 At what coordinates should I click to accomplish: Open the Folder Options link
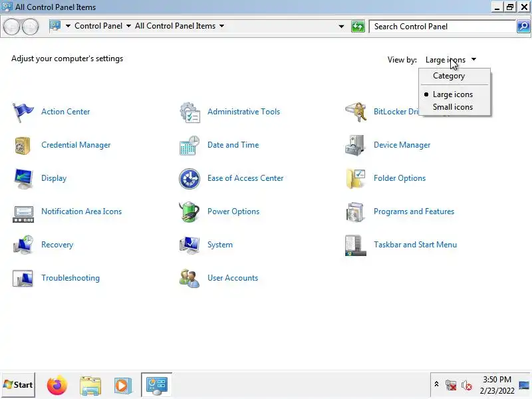400,178
